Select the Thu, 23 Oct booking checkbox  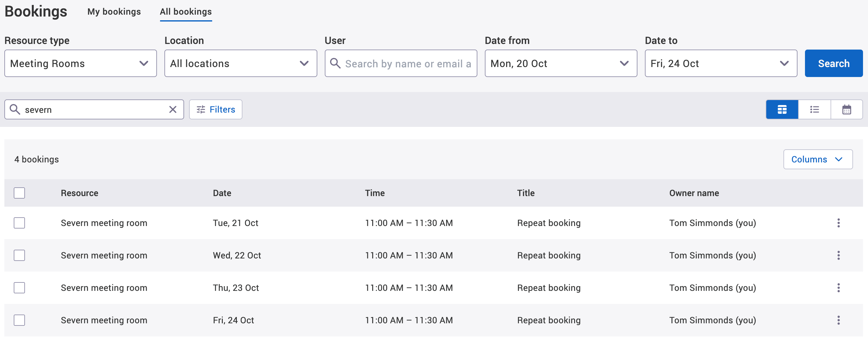19,288
